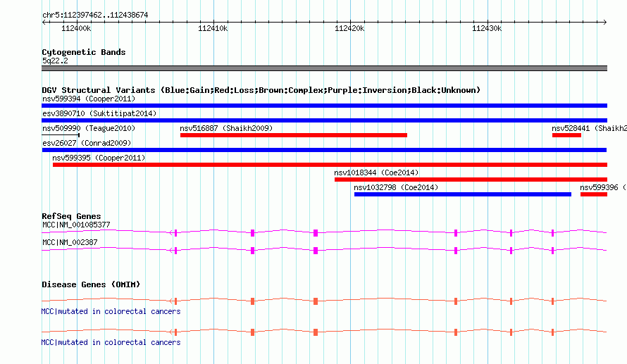Screen dimensions: 627x364
Task: Click the 112410k ruler tick label
Action: 213,28
